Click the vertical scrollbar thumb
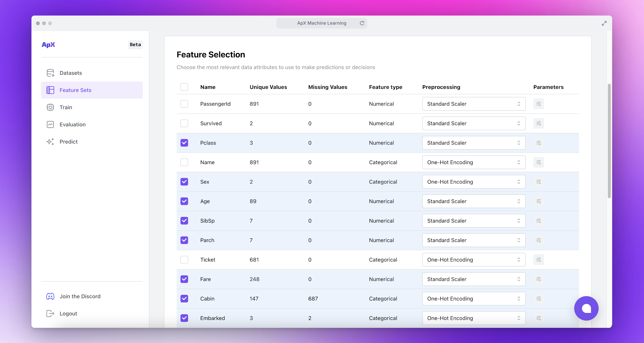Viewport: 644px width, 343px height. [x=609, y=141]
